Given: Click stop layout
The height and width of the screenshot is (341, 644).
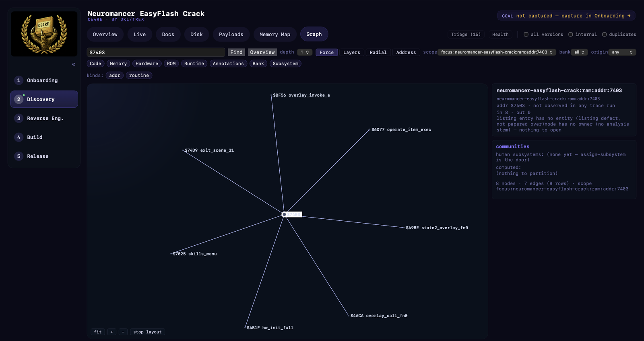Looking at the screenshot, I should tap(147, 332).
